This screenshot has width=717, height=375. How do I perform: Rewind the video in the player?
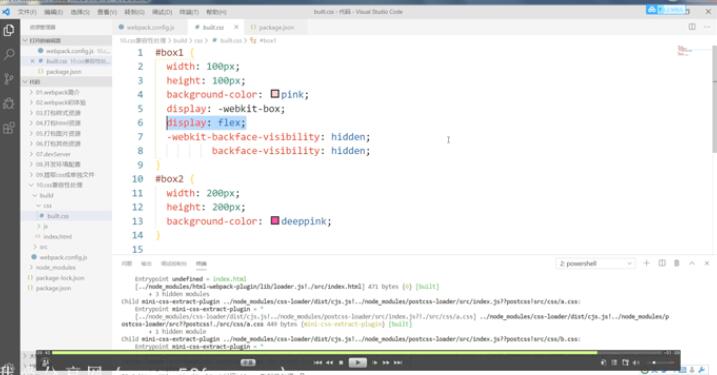[329, 363]
